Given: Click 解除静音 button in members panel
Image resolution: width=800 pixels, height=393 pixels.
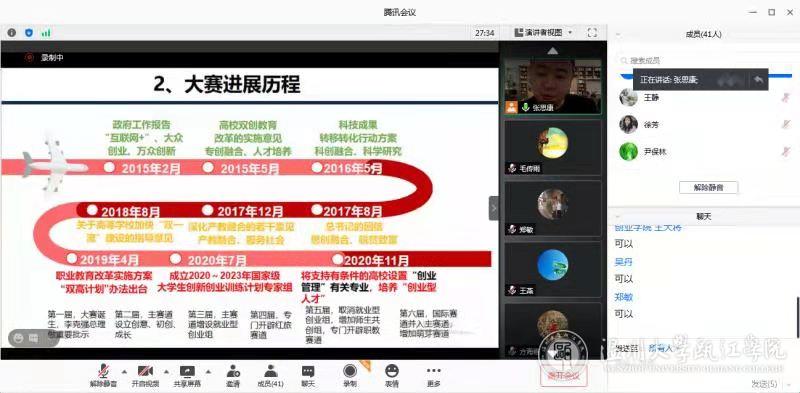Looking at the screenshot, I should (x=708, y=187).
